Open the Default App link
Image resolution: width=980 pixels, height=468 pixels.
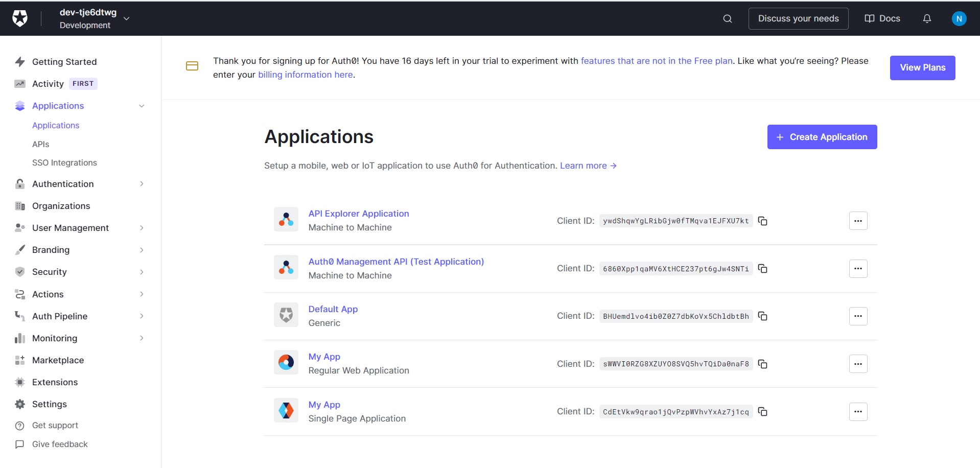pos(333,309)
